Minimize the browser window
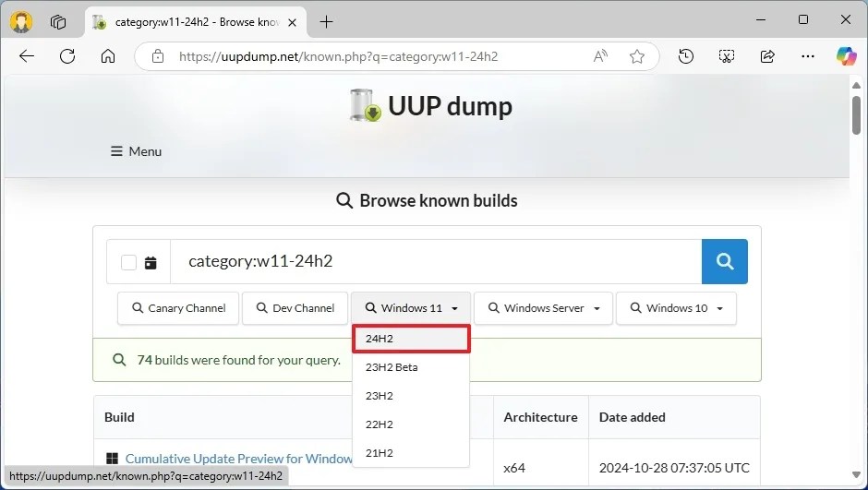 click(x=761, y=20)
